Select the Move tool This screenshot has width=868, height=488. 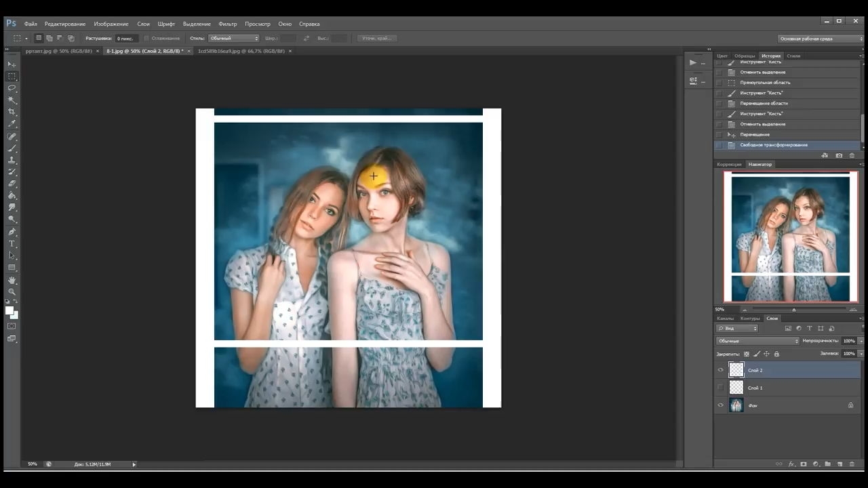tap(12, 64)
